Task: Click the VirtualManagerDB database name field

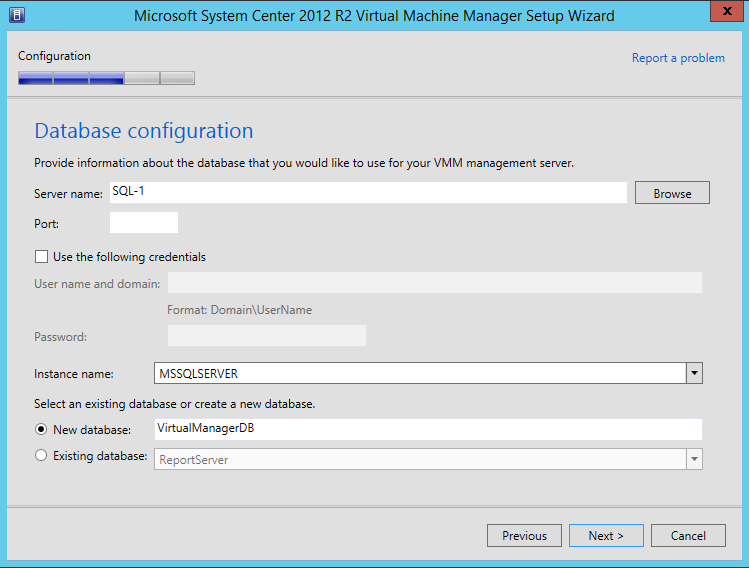Action: [x=428, y=429]
